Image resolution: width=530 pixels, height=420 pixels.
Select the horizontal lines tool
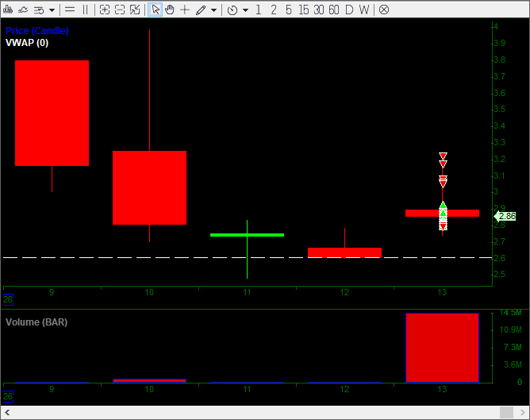(x=70, y=10)
